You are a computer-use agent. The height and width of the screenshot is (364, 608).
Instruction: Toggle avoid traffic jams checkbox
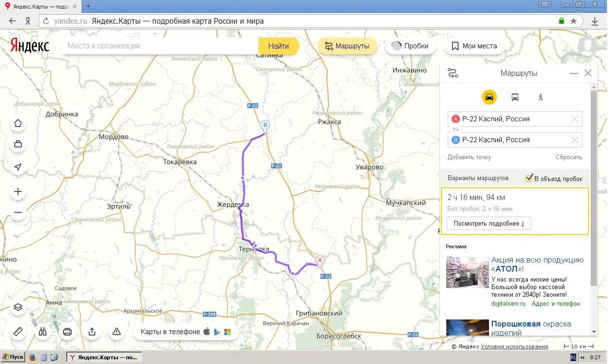click(529, 178)
